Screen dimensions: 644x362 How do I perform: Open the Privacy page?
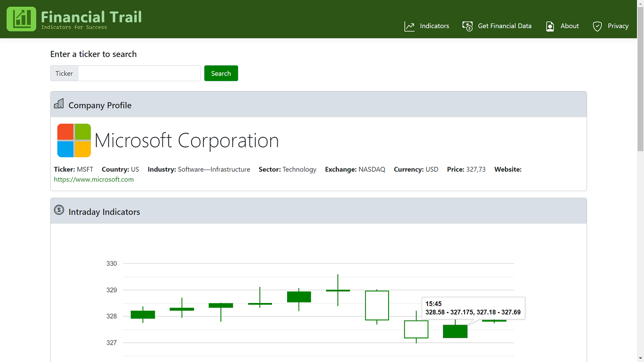[x=618, y=26]
